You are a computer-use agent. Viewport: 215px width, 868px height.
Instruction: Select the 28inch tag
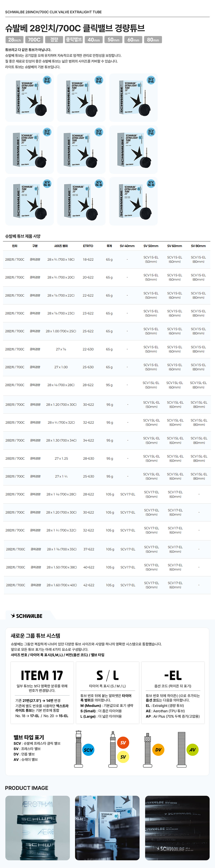pyautogui.click(x=14, y=40)
